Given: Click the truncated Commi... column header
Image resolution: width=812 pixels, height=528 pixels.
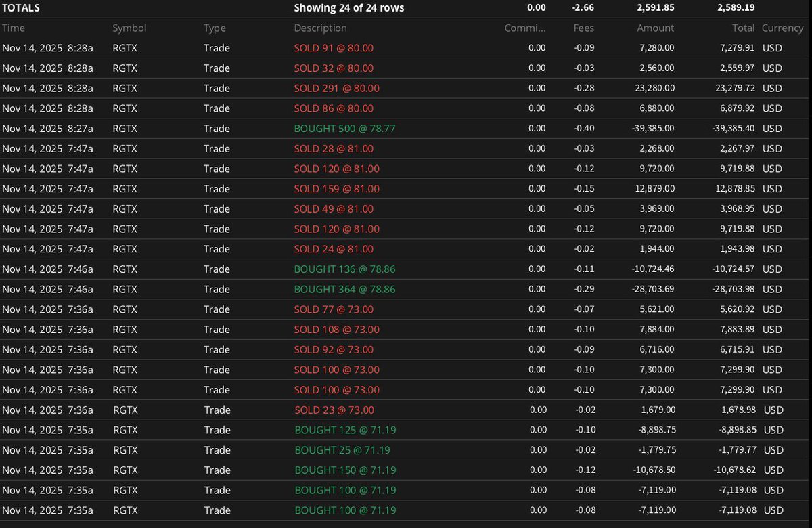Looking at the screenshot, I should point(525,28).
